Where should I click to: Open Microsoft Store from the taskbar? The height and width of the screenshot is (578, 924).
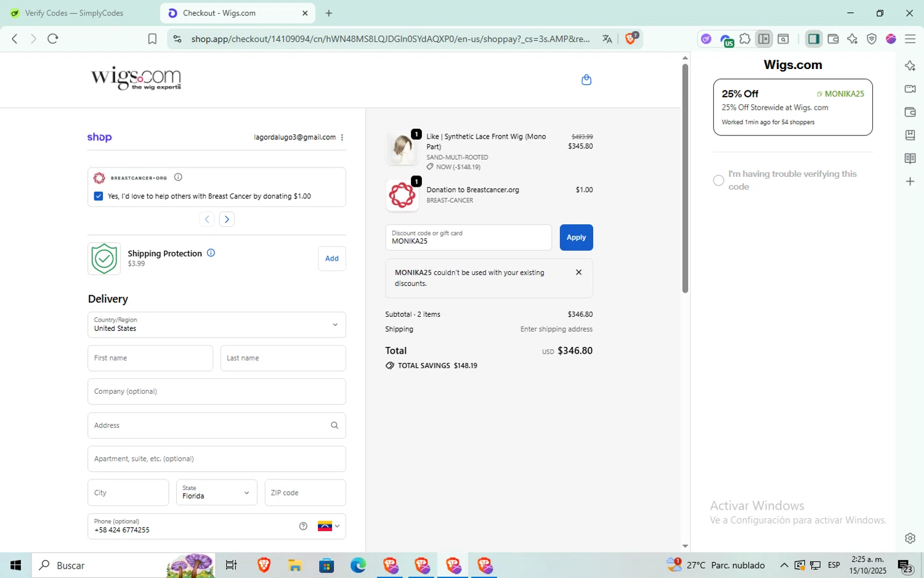click(326, 565)
